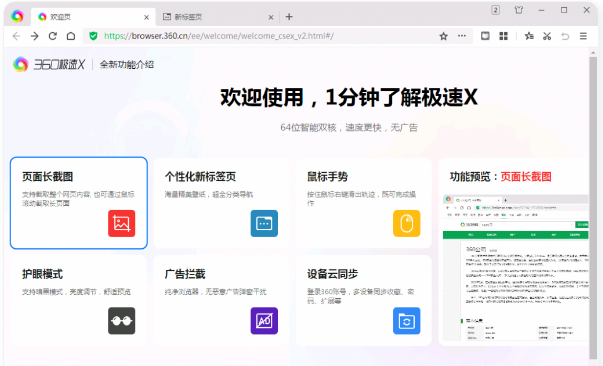
Task: Open the reading panel toolbar icon
Action: tap(485, 36)
